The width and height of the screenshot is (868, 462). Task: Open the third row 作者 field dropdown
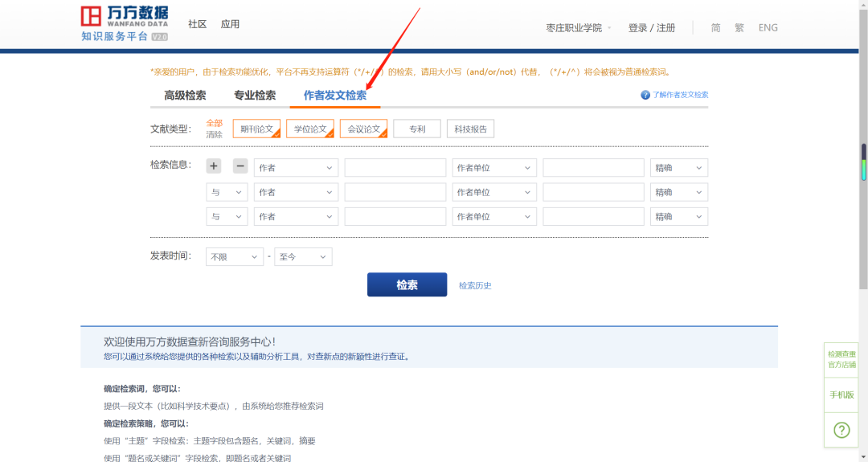(x=296, y=216)
